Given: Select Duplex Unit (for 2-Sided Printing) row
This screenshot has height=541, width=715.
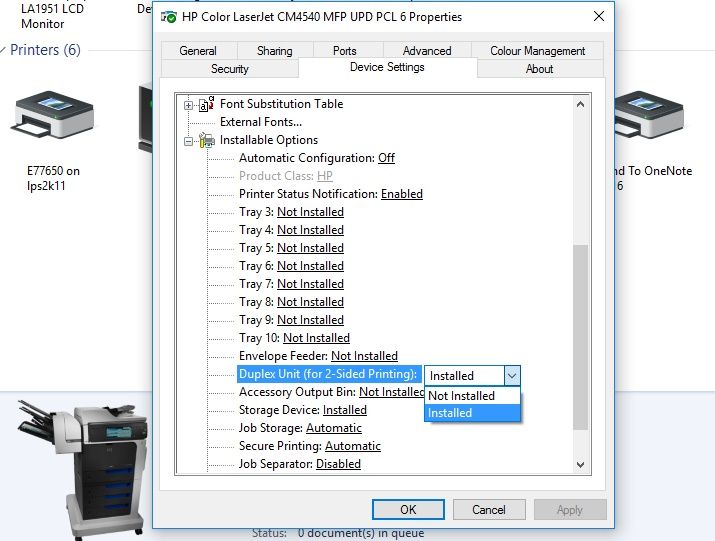Looking at the screenshot, I should [328, 374].
